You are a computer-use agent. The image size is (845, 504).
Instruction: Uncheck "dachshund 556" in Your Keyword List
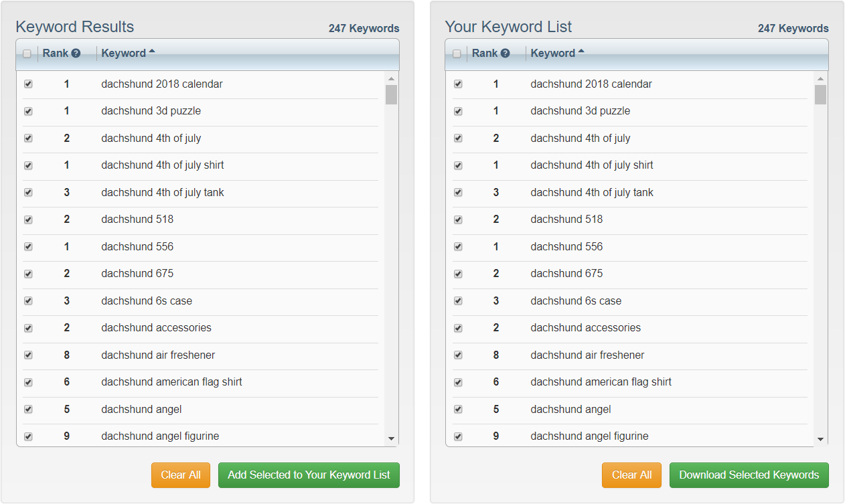(x=458, y=247)
